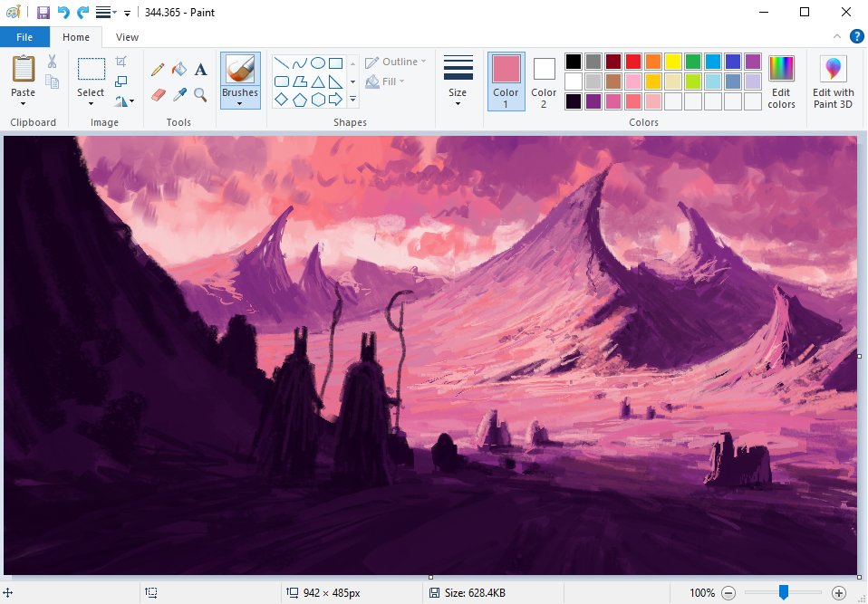Choose the Oval shape

(x=318, y=63)
